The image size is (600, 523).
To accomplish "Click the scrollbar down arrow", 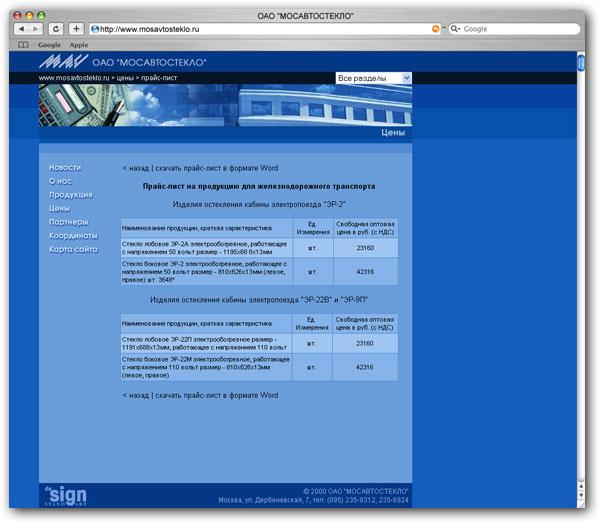I will coord(581,495).
